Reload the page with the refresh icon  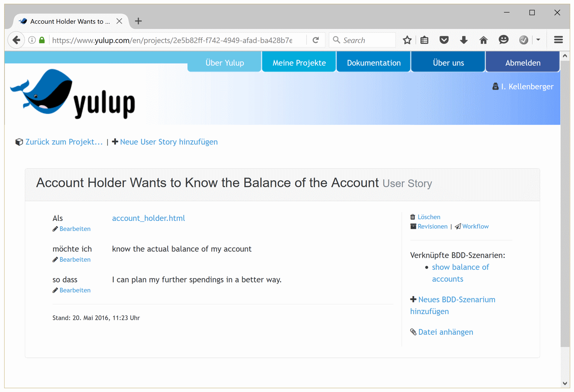tap(316, 40)
